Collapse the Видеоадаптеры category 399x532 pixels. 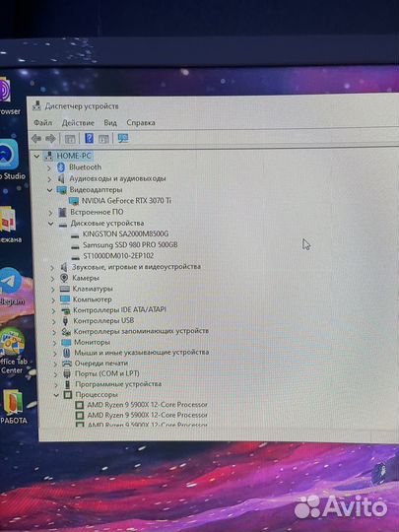point(49,190)
